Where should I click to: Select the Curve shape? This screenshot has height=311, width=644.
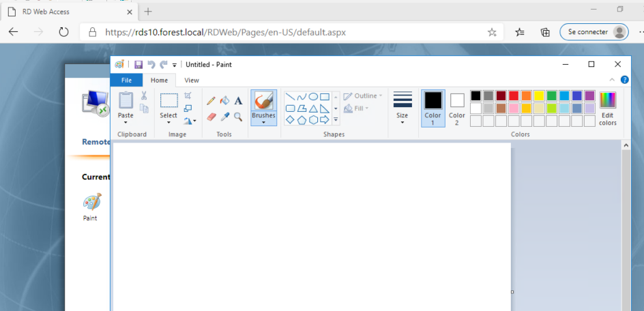click(302, 97)
